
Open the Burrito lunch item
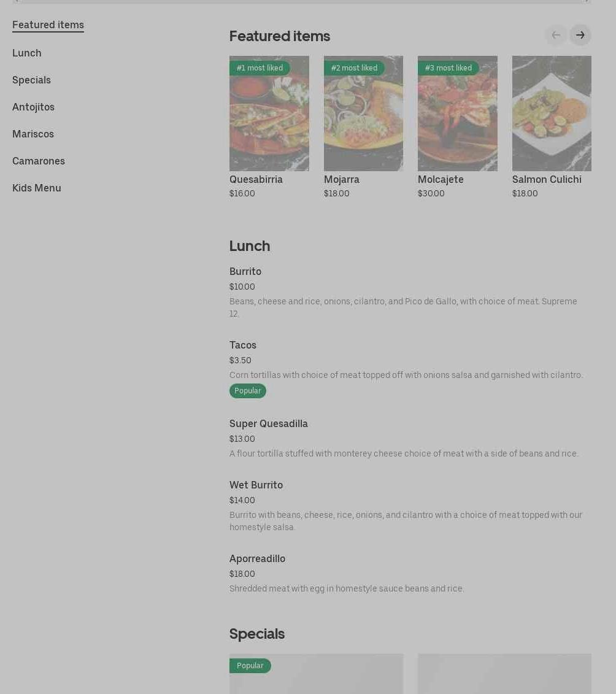[x=410, y=292]
